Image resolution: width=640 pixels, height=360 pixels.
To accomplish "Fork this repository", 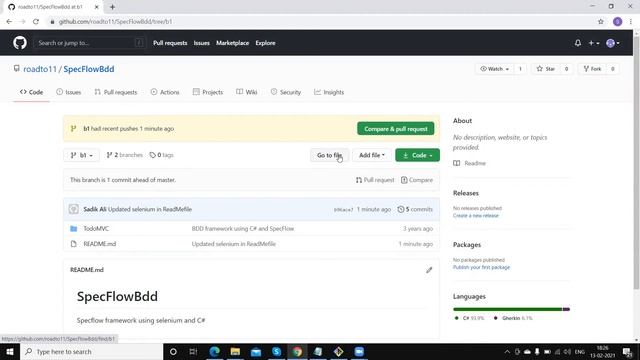I will point(592,69).
